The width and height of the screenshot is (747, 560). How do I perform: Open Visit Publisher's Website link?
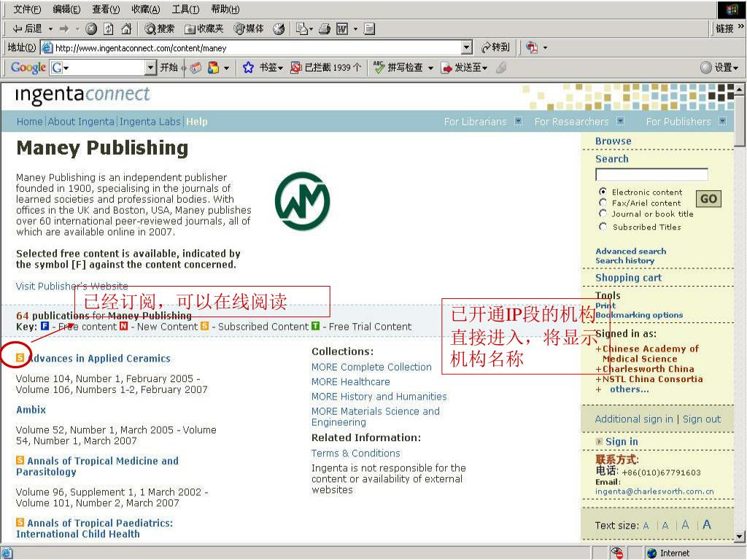[x=72, y=286]
